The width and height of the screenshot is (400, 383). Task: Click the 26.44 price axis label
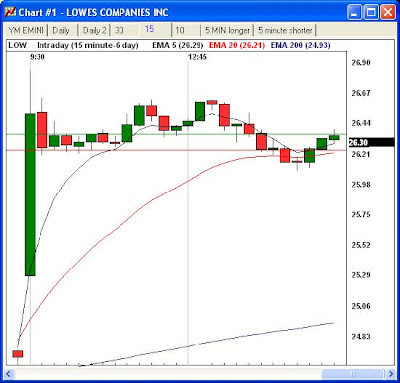coord(361,123)
